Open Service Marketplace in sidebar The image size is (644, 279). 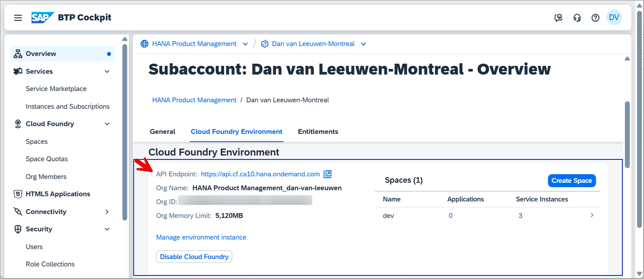click(56, 89)
